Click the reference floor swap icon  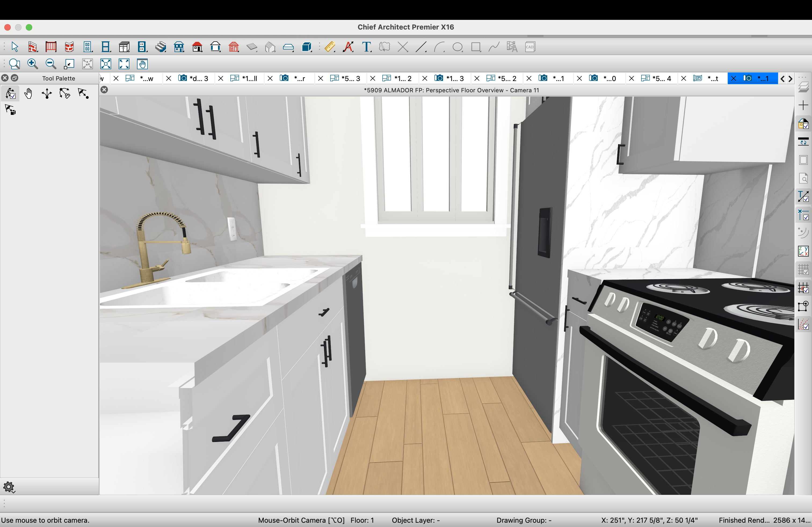[803, 141]
